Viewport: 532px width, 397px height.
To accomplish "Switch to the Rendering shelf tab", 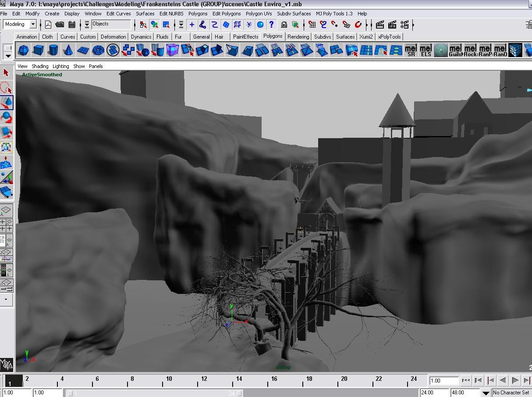I will point(298,37).
